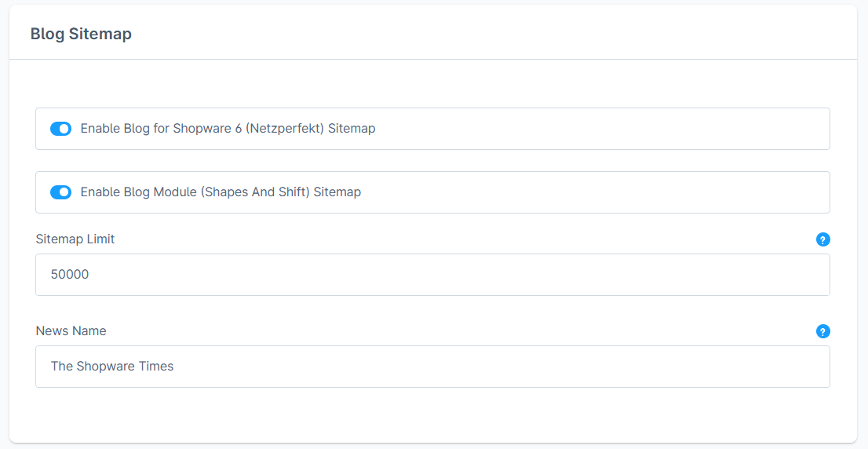This screenshot has width=868, height=449.
Task: Click the "Sitemap Limit" field label
Action: 75,239
